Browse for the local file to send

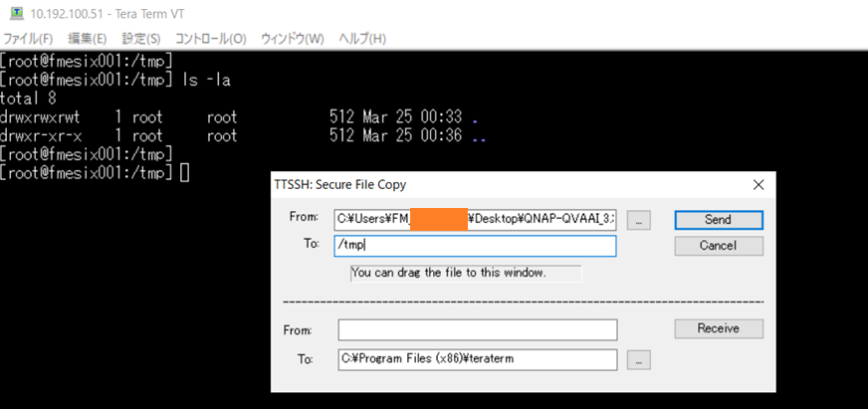(x=638, y=220)
